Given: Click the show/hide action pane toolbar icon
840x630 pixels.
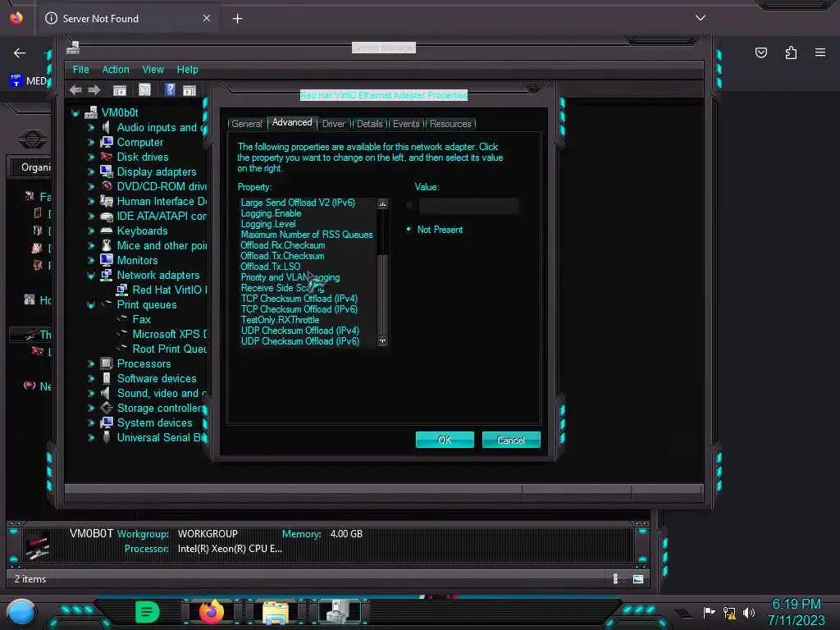Looking at the screenshot, I should click(189, 90).
